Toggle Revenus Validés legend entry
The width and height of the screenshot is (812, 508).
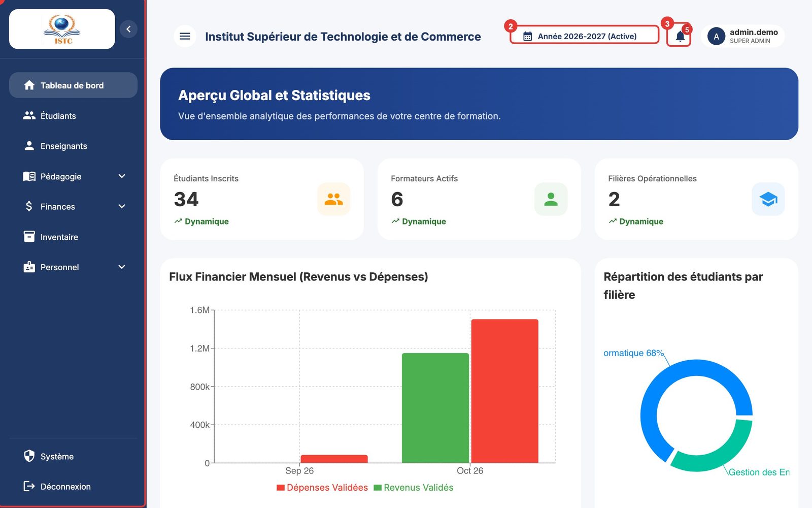click(413, 487)
